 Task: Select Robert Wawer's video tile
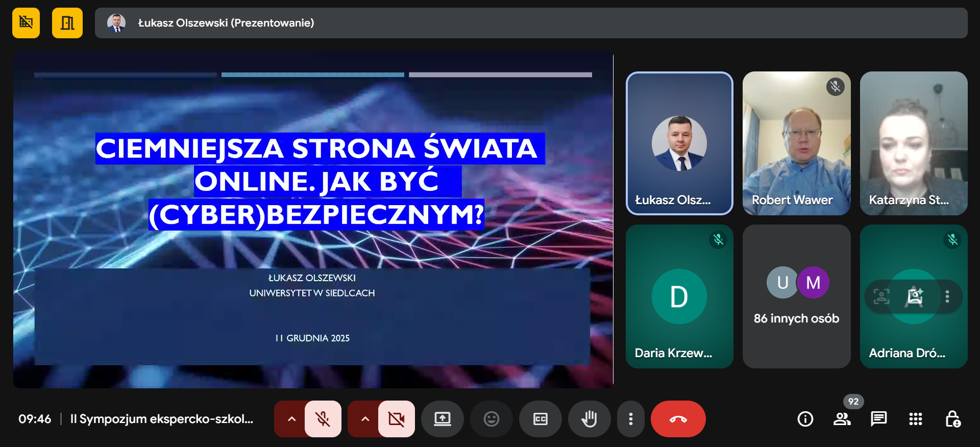[x=796, y=143]
